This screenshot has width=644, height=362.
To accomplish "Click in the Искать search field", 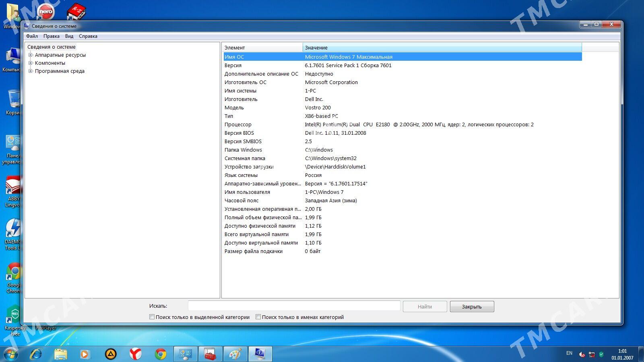I will pyautogui.click(x=294, y=306).
